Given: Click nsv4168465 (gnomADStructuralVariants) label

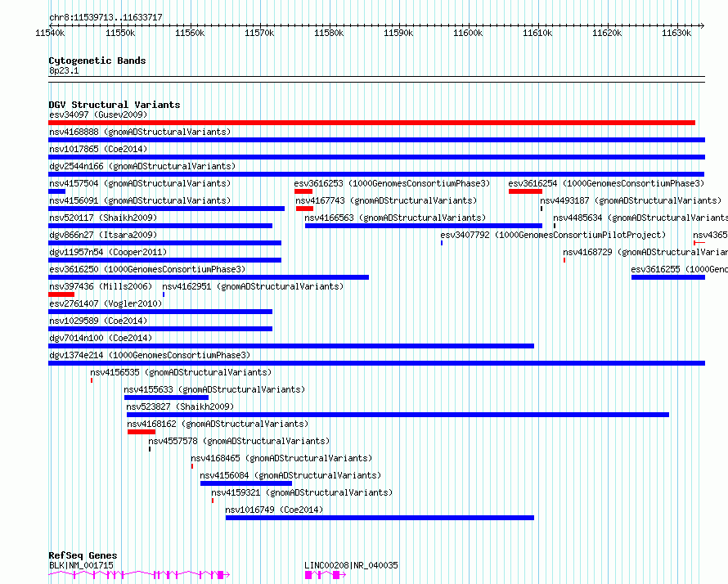Looking at the screenshot, I should (x=281, y=458).
